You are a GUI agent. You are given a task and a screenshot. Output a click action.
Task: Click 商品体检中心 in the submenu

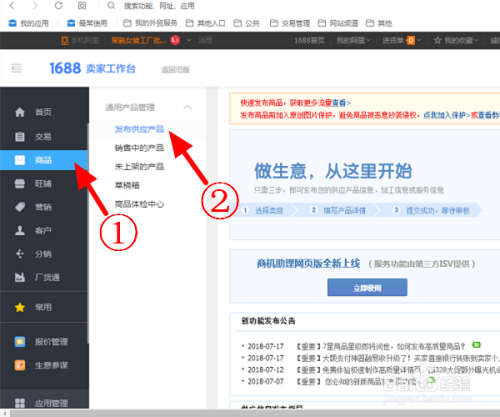[x=139, y=204]
